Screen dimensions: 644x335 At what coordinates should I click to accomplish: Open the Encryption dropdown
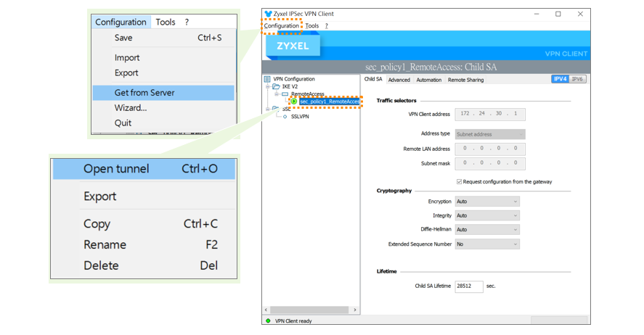486,202
